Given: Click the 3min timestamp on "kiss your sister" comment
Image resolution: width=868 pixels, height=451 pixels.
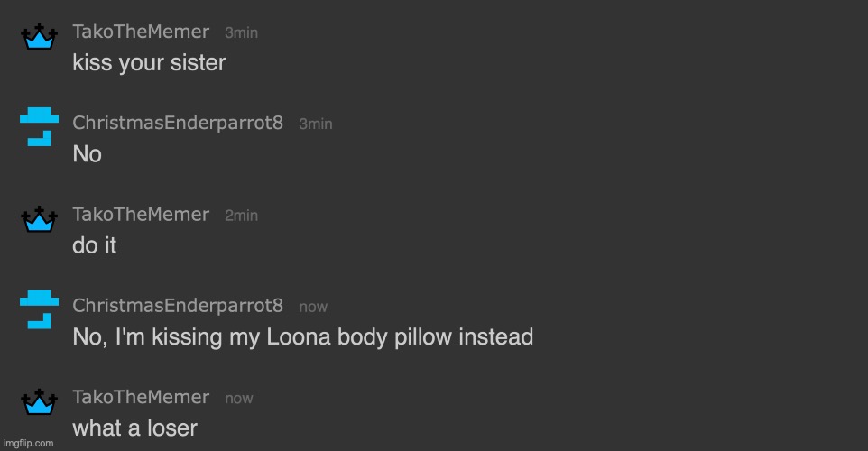Looking at the screenshot, I should coord(241,32).
